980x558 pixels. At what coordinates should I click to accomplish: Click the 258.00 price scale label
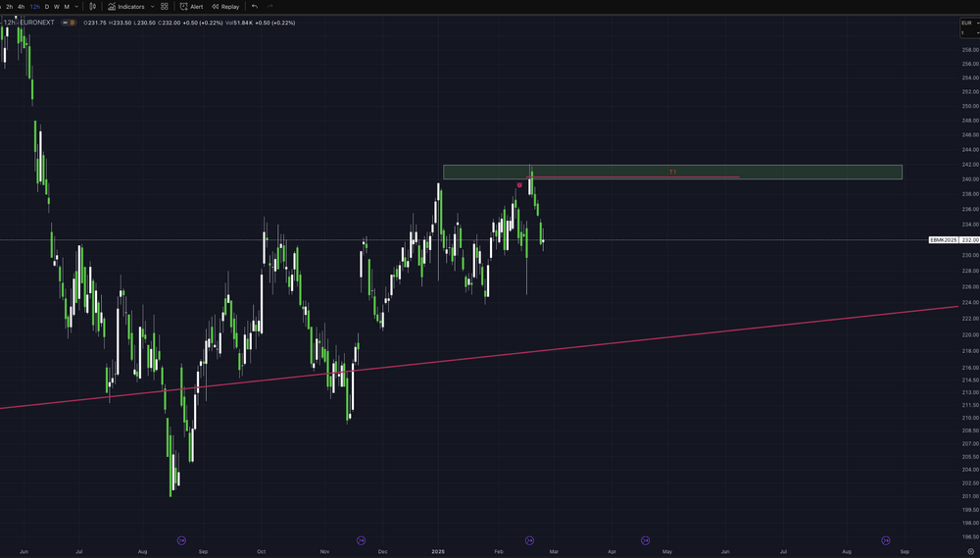(x=970, y=49)
